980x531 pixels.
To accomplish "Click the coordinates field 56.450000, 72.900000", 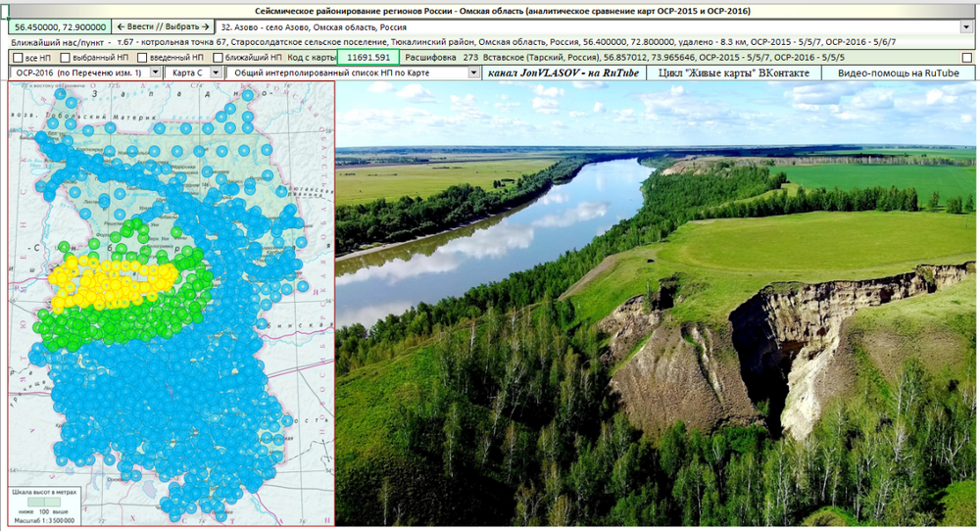I will tap(60, 26).
